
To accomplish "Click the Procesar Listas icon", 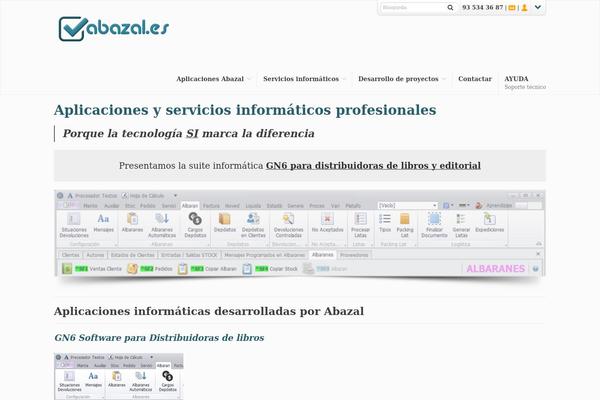I will pos(360,225).
